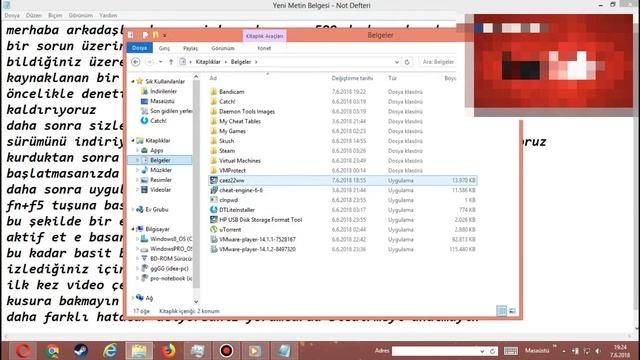The width and height of the screenshot is (640, 360).
Task: Select the uTorrent application file
Action: tap(230, 229)
